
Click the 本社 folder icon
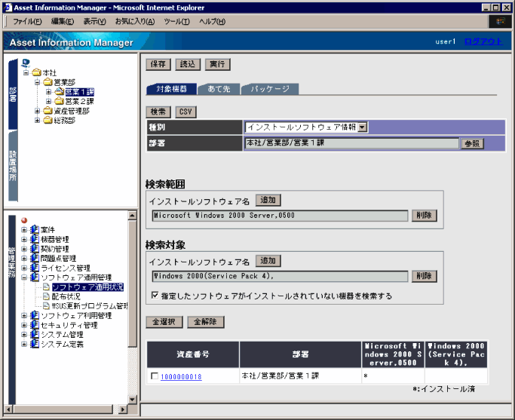(x=36, y=72)
